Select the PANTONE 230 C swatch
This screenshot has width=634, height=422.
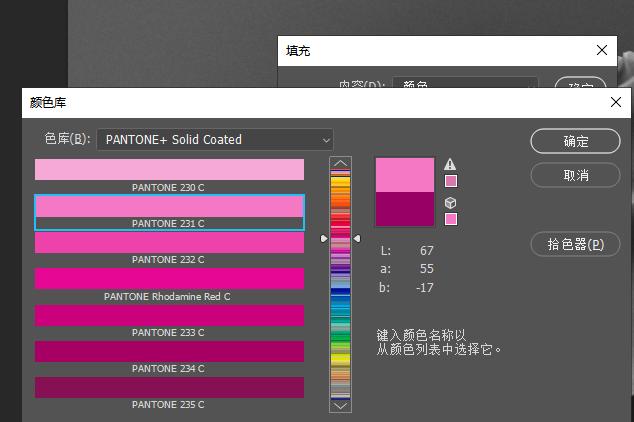(169, 170)
